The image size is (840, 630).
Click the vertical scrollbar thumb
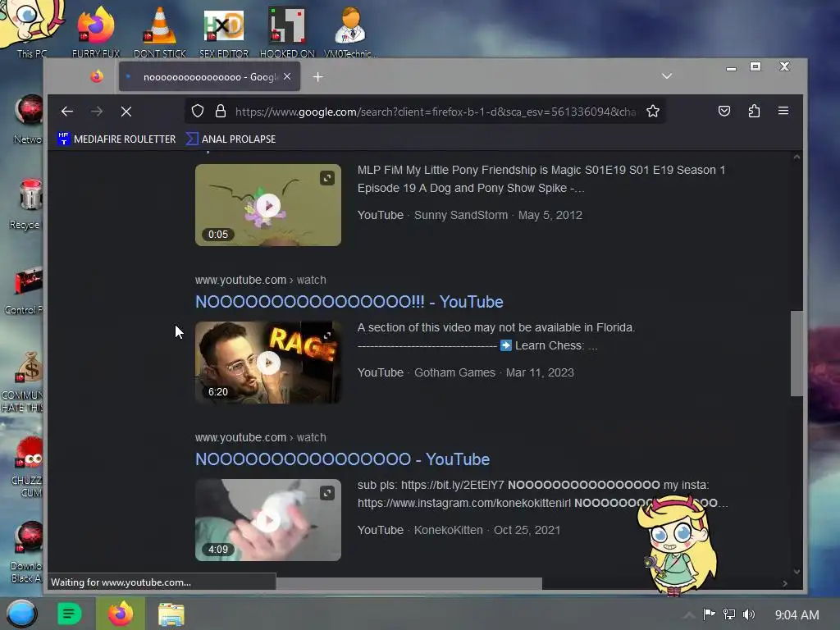797,354
